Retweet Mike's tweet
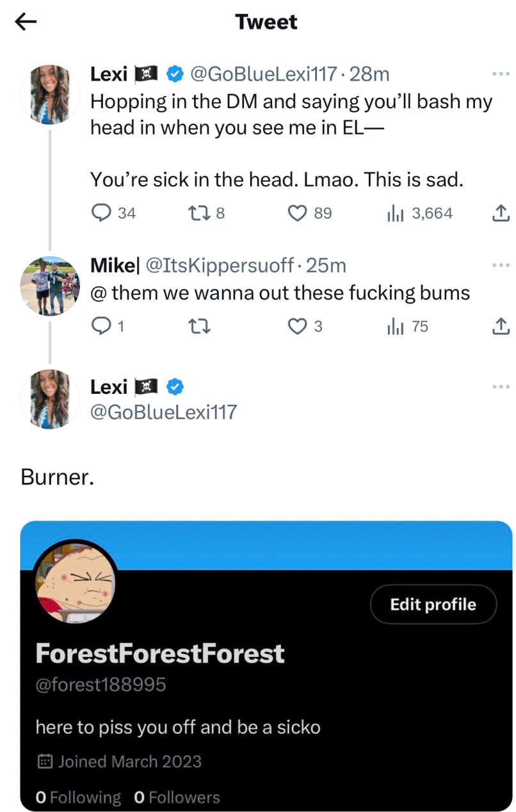The width and height of the screenshot is (516, 812). 198,327
